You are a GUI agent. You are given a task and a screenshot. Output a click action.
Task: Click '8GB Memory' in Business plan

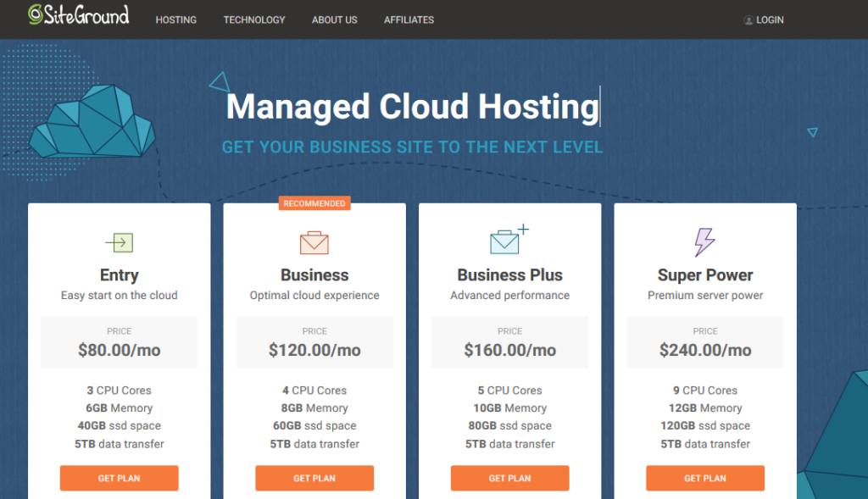(x=314, y=408)
